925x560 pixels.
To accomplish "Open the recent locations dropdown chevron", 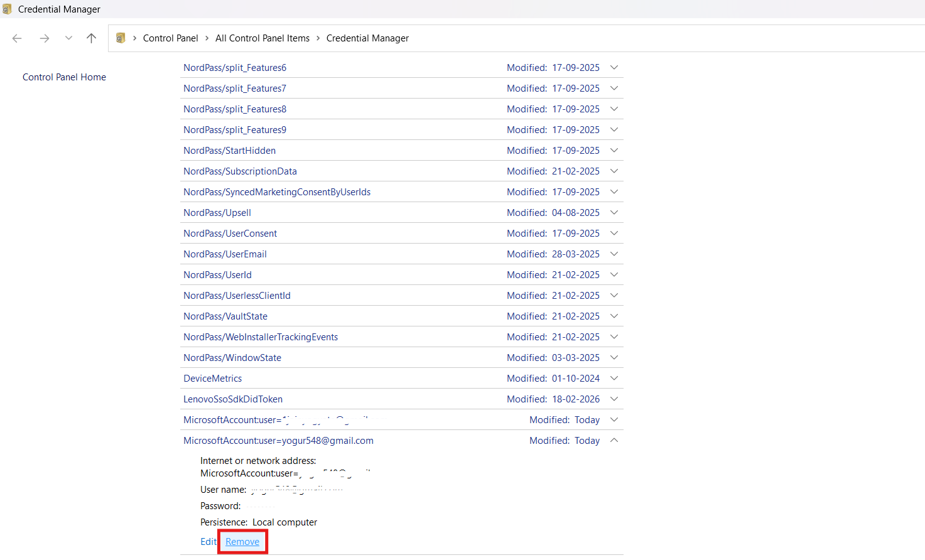I will (68, 38).
